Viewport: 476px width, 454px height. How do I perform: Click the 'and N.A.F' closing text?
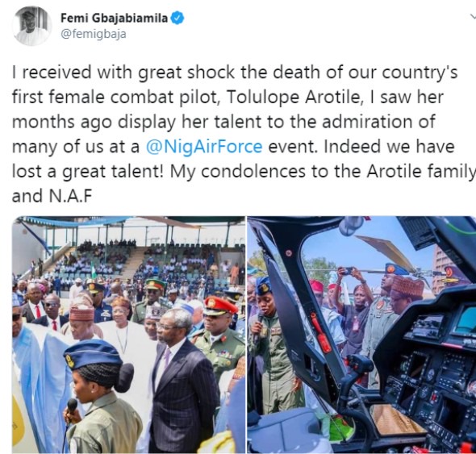click(x=52, y=196)
